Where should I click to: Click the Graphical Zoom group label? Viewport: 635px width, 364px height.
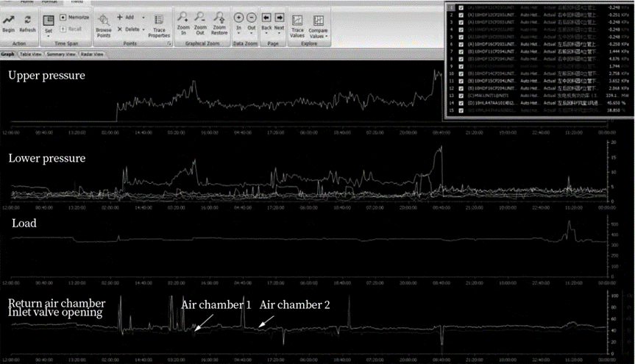202,43
